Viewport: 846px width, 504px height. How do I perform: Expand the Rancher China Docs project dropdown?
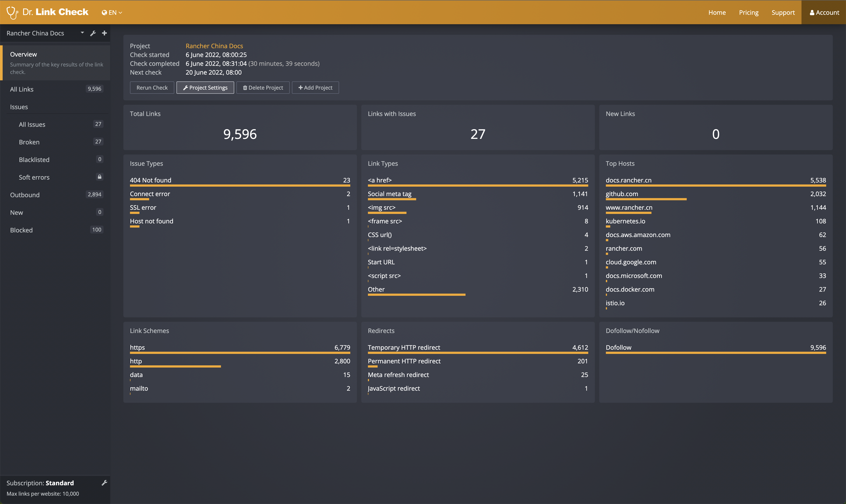tap(82, 33)
